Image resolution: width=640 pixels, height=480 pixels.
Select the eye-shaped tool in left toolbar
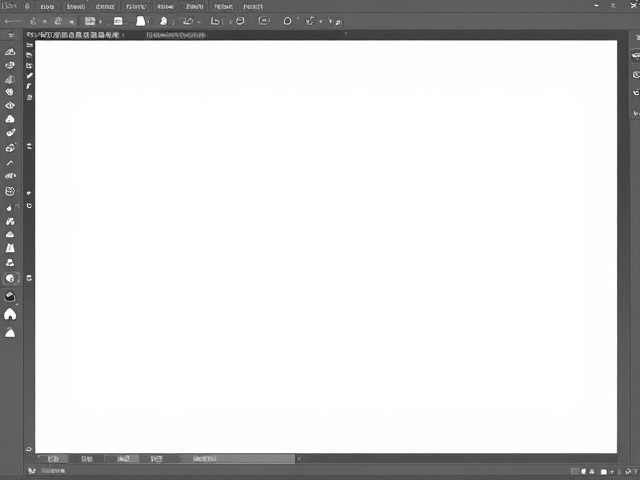click(10, 105)
